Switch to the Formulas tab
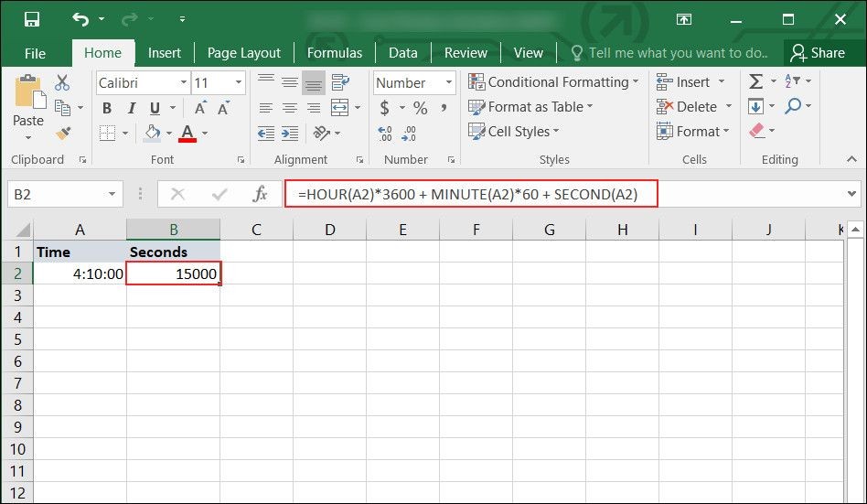This screenshot has height=504, width=867. coord(335,53)
